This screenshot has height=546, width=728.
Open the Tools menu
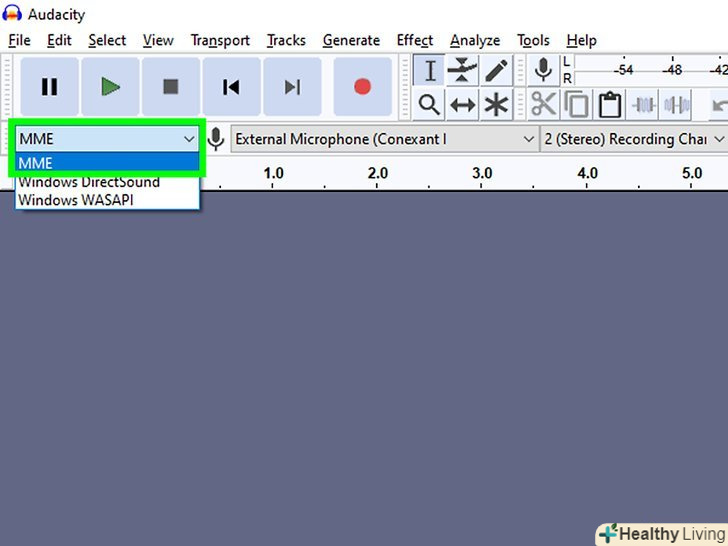[533, 40]
